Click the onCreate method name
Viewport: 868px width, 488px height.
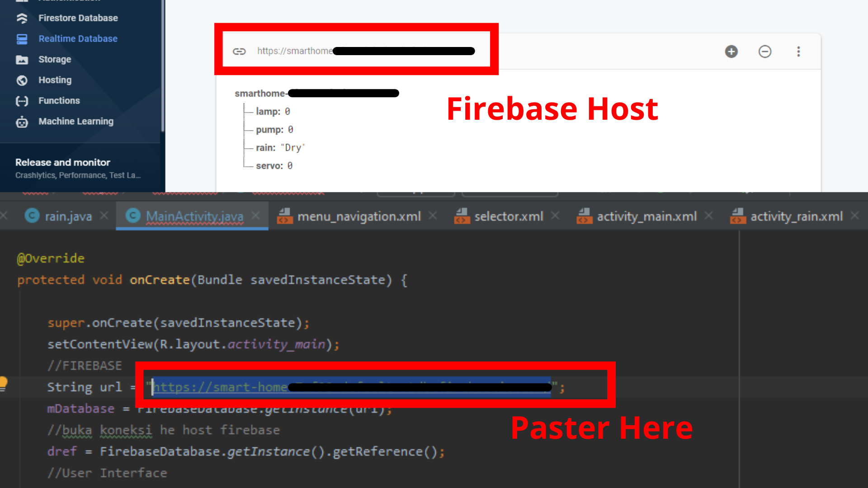pos(160,280)
